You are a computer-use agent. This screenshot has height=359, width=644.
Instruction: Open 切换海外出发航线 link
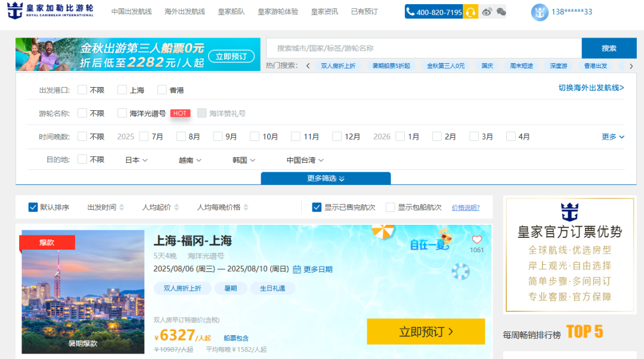pyautogui.click(x=591, y=88)
